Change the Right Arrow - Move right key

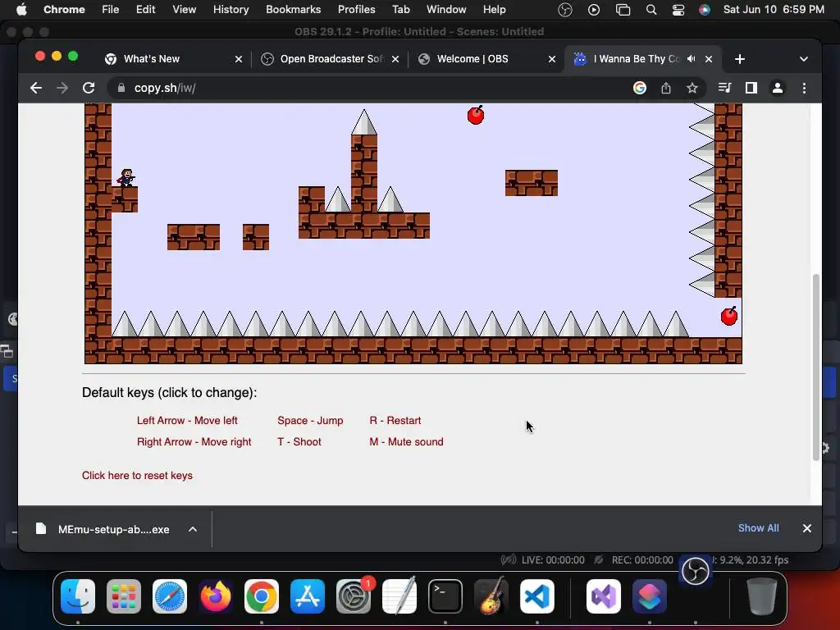tap(194, 442)
